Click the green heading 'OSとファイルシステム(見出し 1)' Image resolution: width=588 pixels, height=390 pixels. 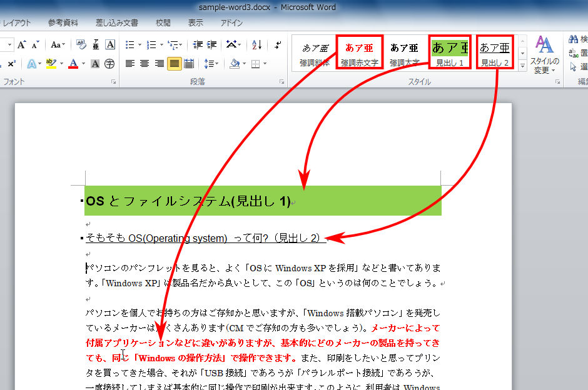pos(188,201)
